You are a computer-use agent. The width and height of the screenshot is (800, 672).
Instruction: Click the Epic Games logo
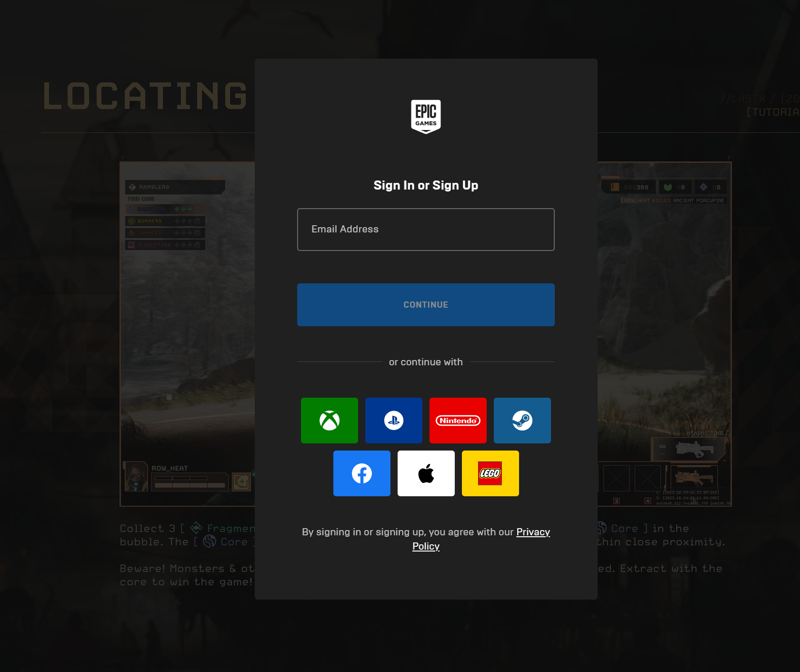point(426,117)
